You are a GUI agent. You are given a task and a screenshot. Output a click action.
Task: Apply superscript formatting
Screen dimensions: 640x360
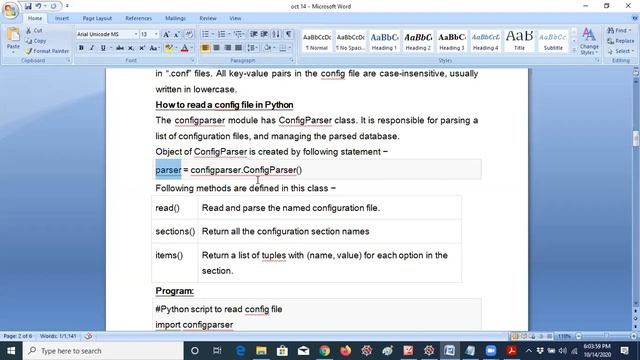click(x=142, y=48)
